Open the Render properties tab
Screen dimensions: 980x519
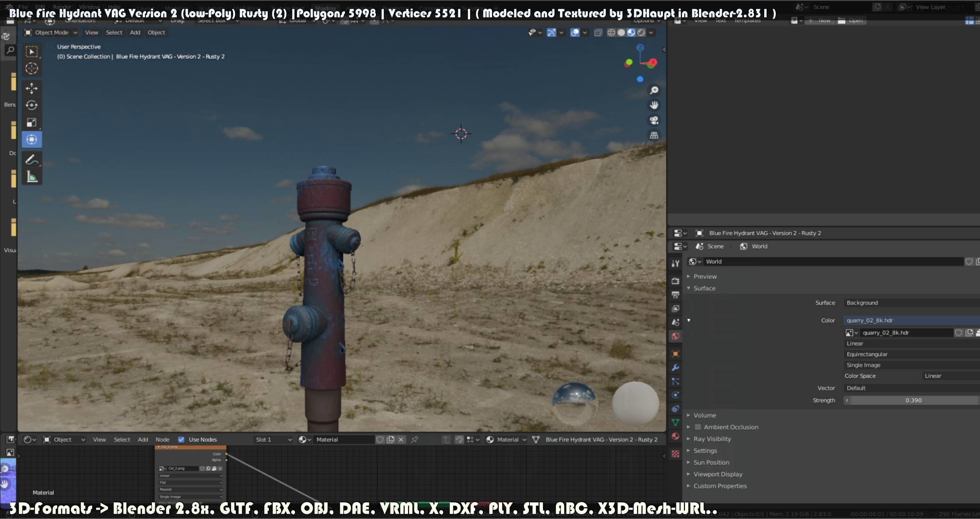point(675,281)
